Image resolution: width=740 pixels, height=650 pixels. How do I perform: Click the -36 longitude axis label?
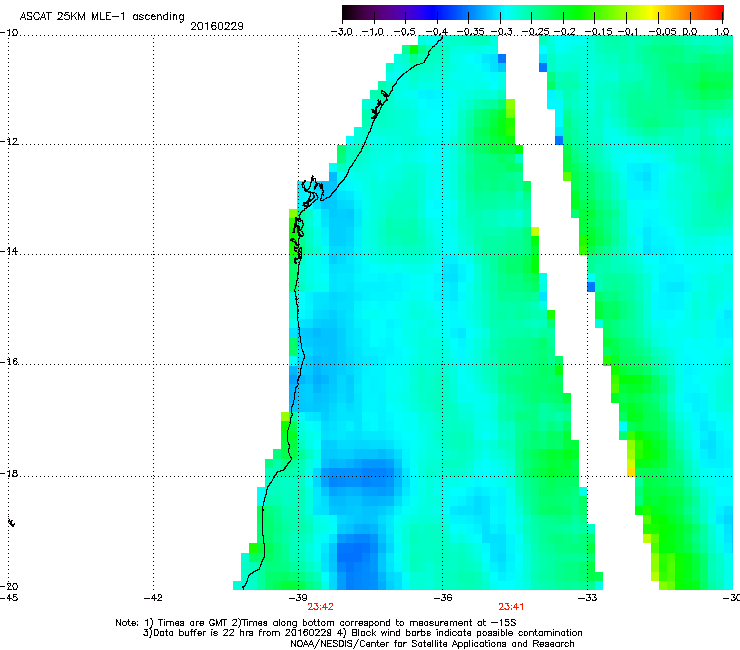443,598
